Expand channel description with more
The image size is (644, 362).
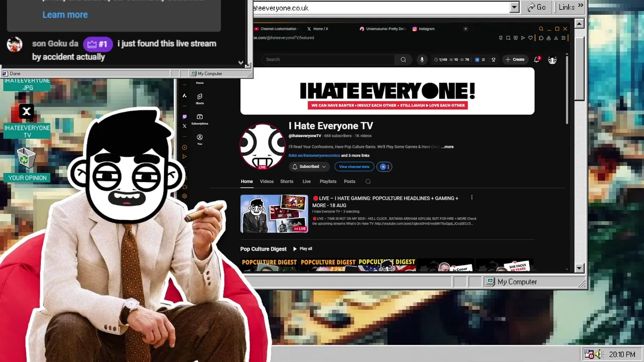447,147
